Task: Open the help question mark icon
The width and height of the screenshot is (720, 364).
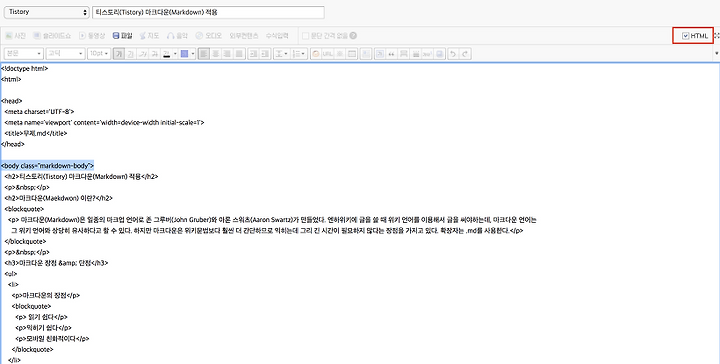Action: point(353,36)
